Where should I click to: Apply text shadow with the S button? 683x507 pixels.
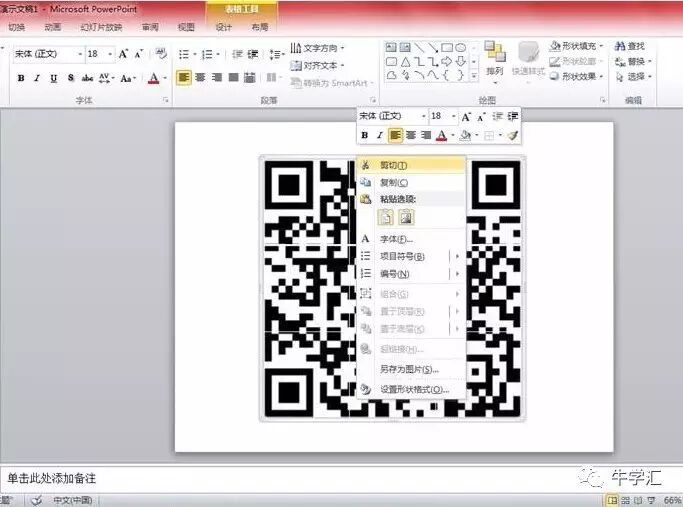(x=71, y=78)
